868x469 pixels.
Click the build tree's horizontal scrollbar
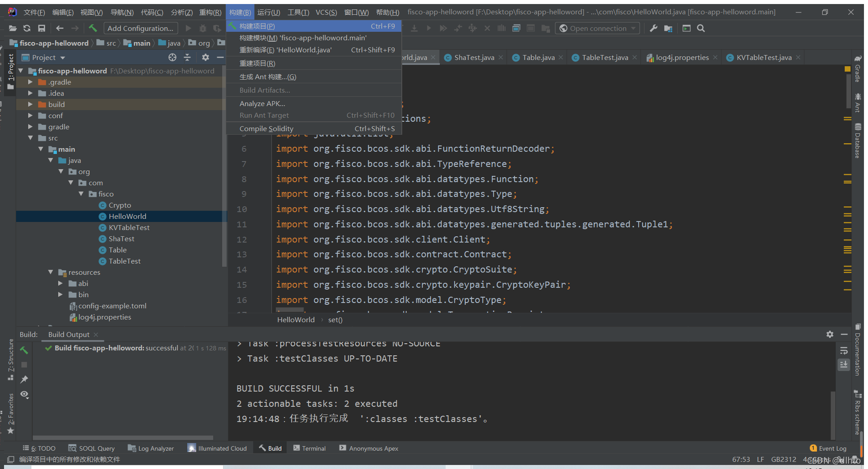[123, 438]
